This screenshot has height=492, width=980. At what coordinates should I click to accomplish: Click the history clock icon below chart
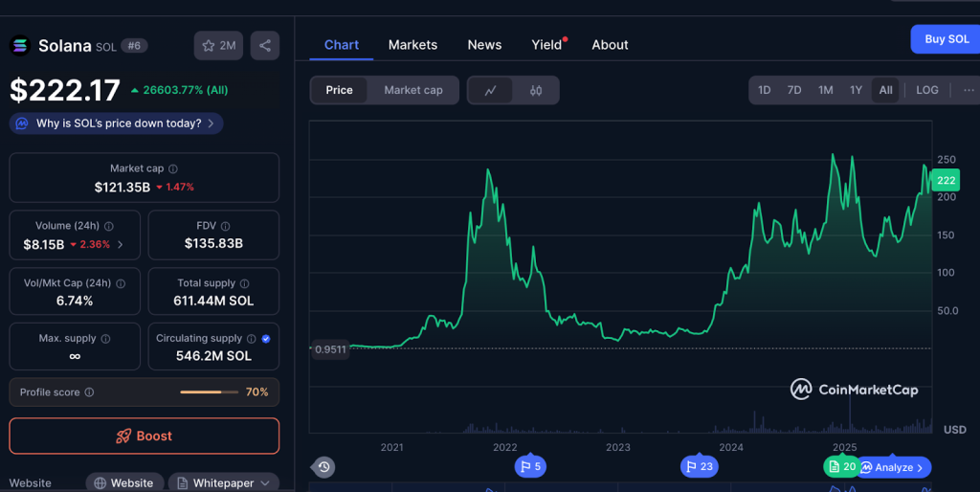click(324, 467)
